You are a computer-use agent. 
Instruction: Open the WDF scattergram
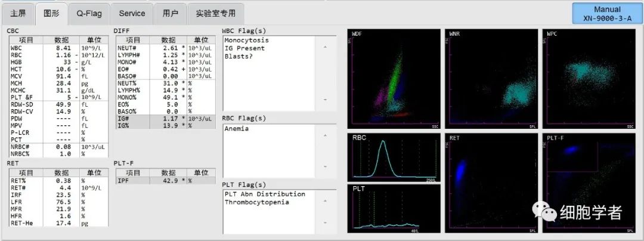tap(394, 79)
